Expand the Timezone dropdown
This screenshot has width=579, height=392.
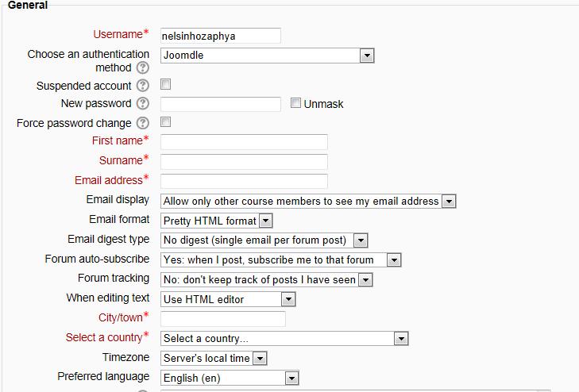[214, 359]
